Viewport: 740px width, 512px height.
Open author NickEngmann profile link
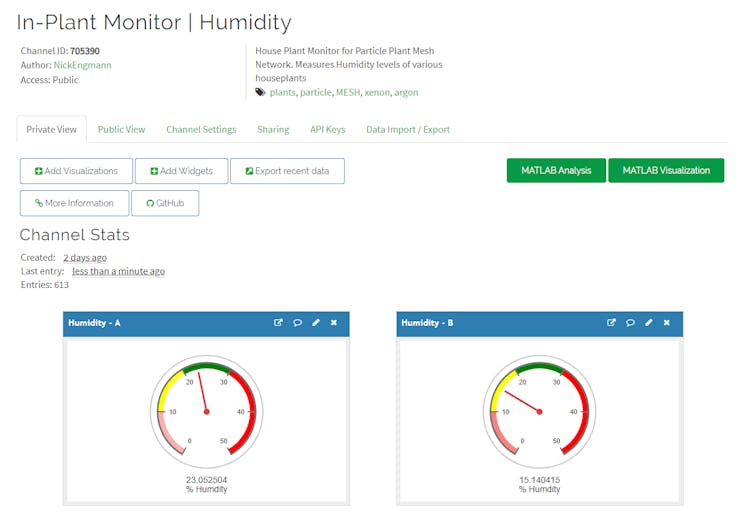[x=83, y=65]
